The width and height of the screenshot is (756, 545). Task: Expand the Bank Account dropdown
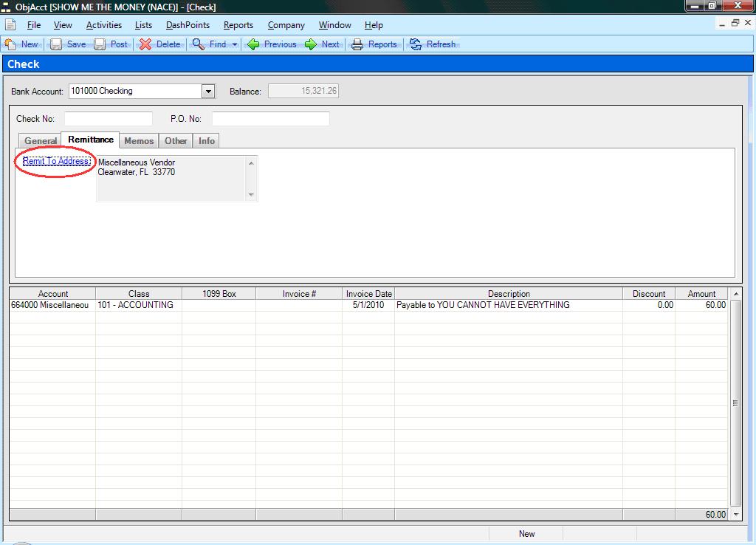tap(208, 92)
